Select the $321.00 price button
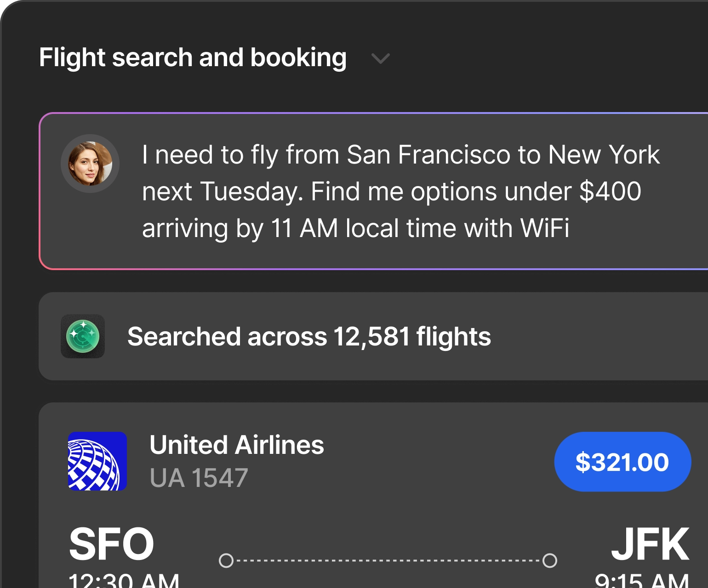The width and height of the screenshot is (708, 588). click(622, 462)
